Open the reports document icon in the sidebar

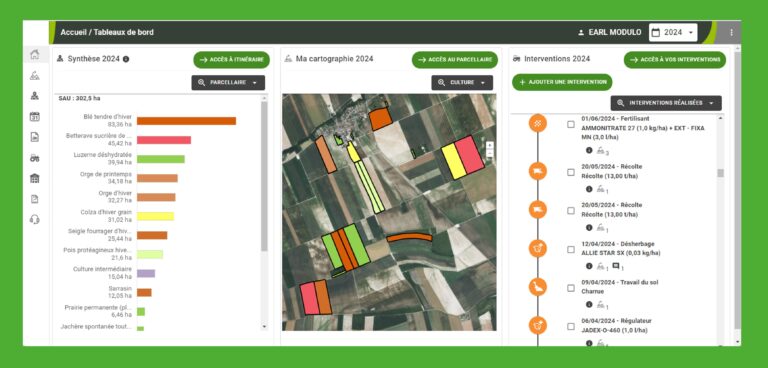tap(34, 137)
